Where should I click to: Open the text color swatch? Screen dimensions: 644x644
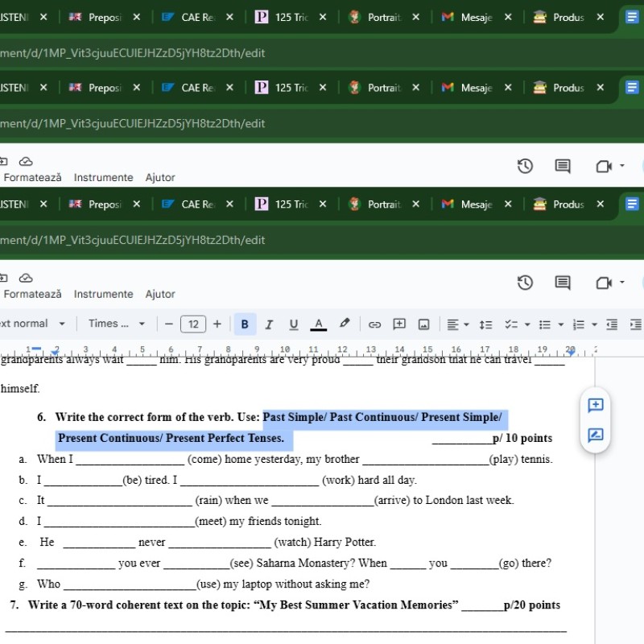[x=317, y=324]
